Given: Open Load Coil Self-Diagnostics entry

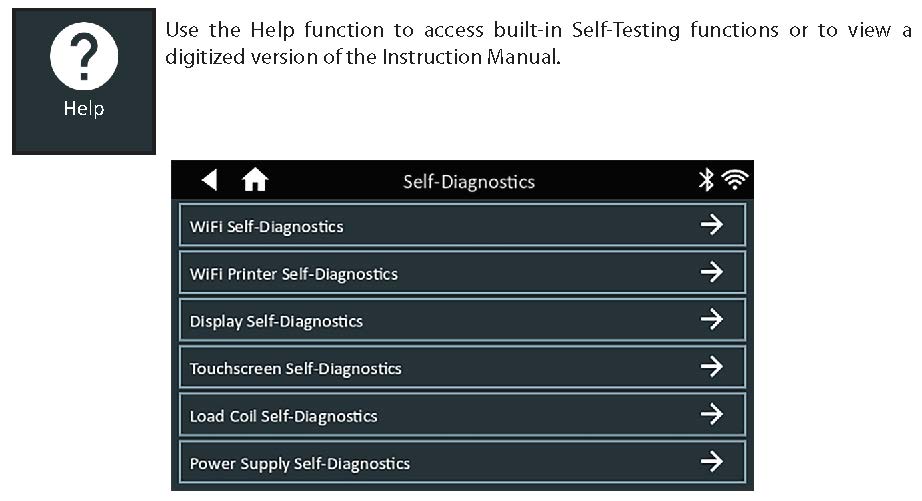Looking at the screenshot, I should click(284, 416).
